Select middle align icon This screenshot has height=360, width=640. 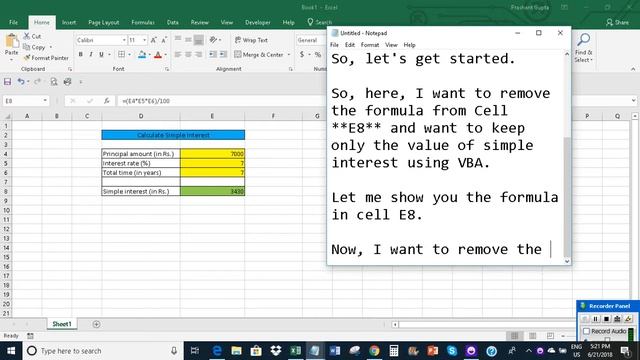(x=188, y=40)
